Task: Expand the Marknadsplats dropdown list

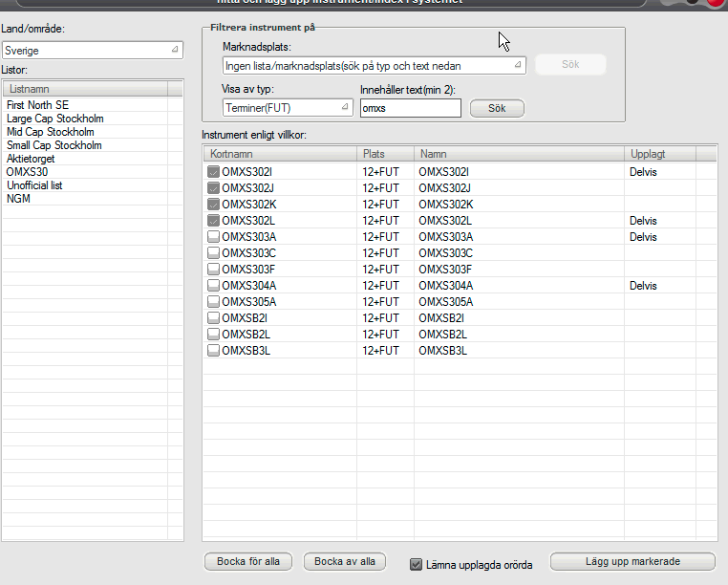Action: (368, 65)
